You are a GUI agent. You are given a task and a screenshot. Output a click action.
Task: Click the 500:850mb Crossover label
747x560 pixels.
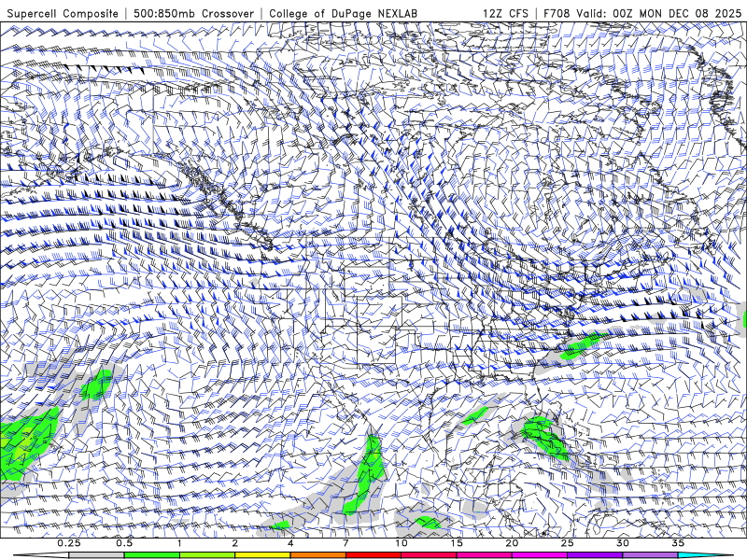click(194, 13)
